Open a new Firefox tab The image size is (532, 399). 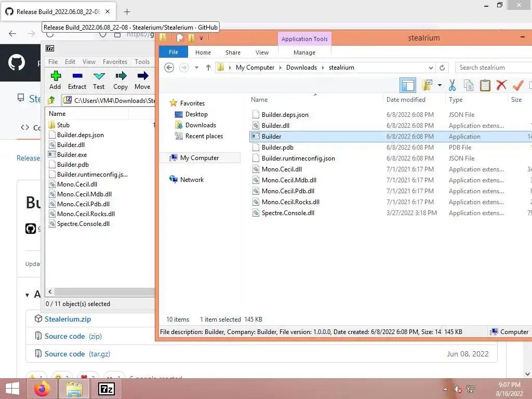tap(127, 12)
